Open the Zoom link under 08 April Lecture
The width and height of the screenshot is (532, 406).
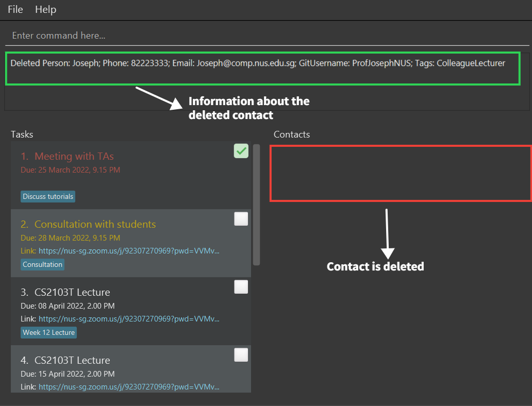tap(129, 319)
